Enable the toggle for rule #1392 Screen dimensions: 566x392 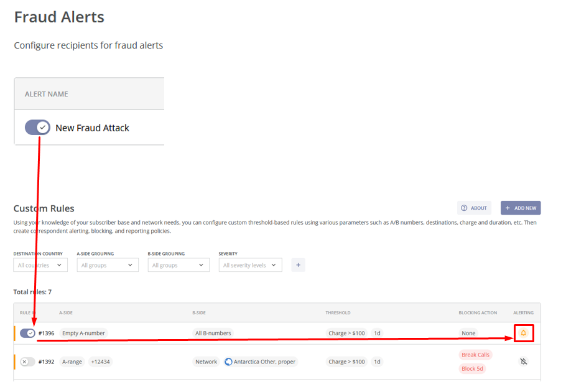[27, 362]
